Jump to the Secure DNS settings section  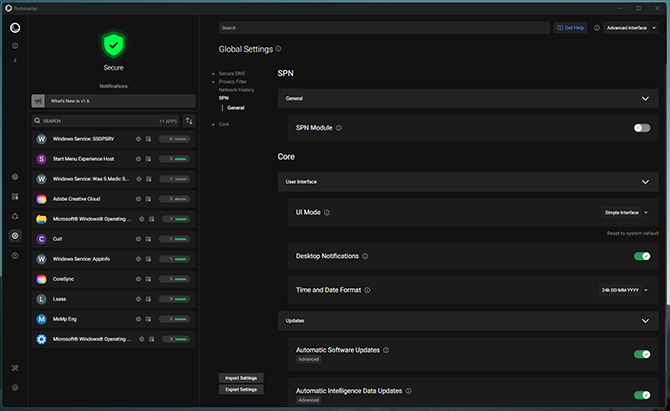[232, 73]
